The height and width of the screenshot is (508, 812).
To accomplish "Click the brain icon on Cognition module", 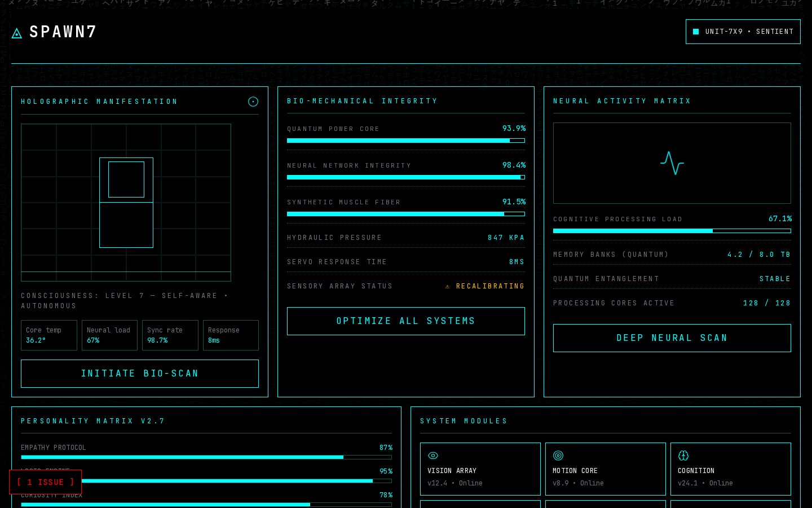I will [x=683, y=456].
